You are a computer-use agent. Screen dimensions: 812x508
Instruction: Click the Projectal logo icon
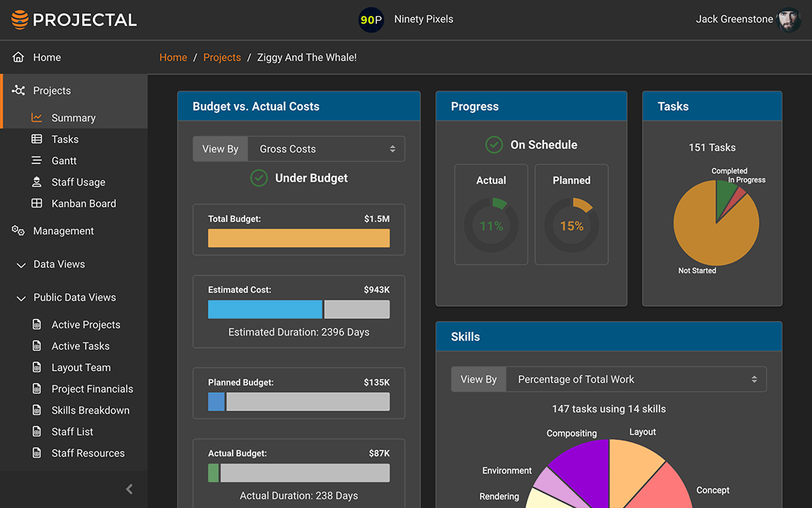20,20
